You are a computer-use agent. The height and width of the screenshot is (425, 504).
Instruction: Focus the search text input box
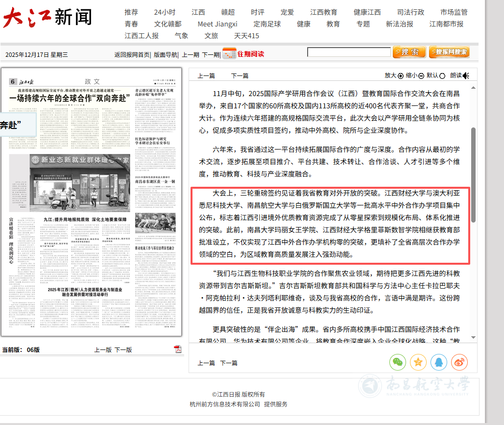point(349,52)
